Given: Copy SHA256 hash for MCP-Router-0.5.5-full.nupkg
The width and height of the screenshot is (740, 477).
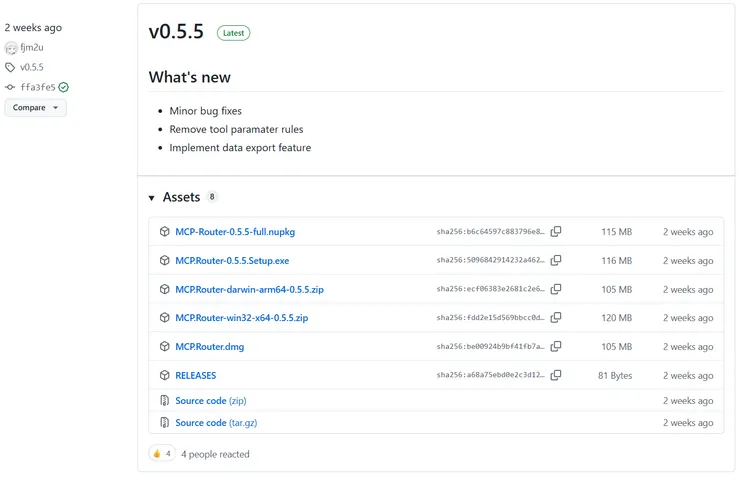Looking at the screenshot, I should tap(556, 232).
